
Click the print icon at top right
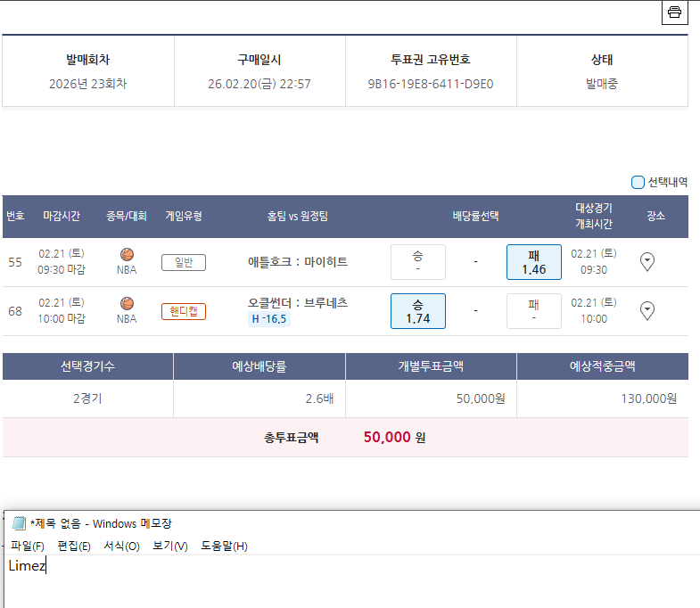tap(674, 12)
